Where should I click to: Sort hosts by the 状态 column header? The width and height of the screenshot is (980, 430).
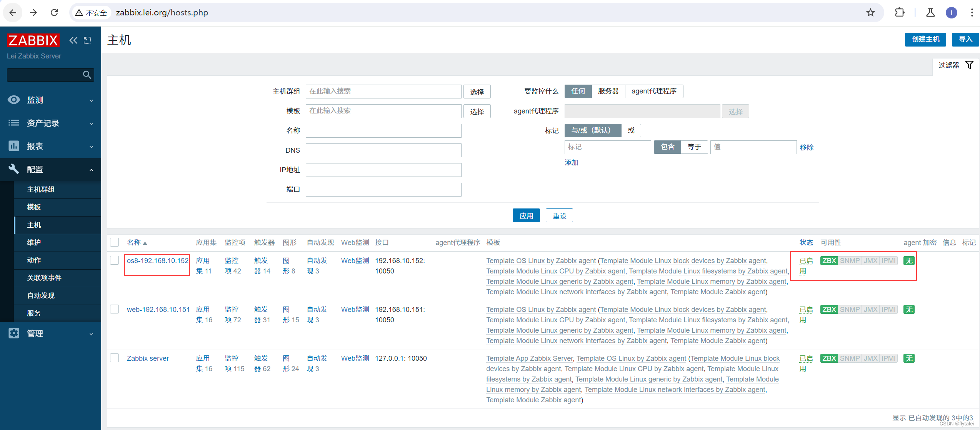[x=806, y=243]
